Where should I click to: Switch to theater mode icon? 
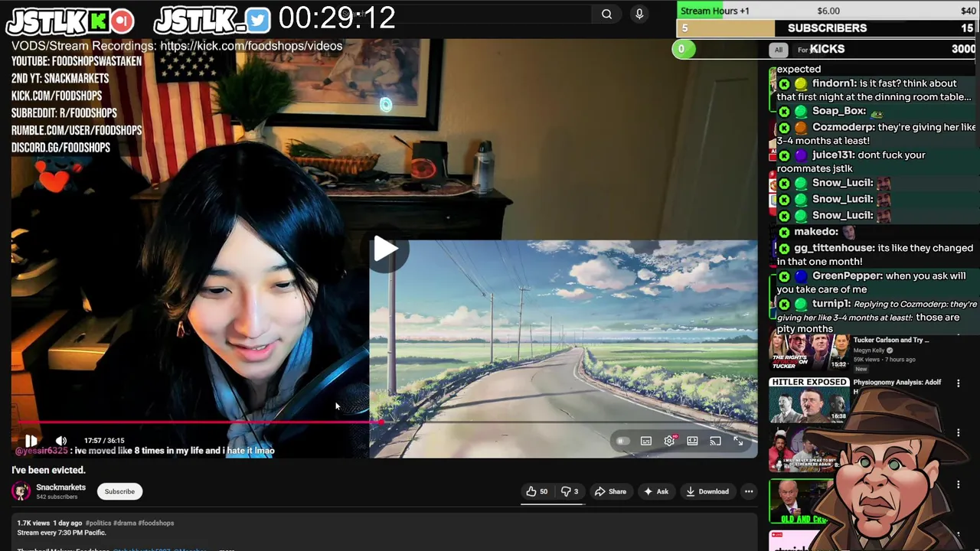692,441
